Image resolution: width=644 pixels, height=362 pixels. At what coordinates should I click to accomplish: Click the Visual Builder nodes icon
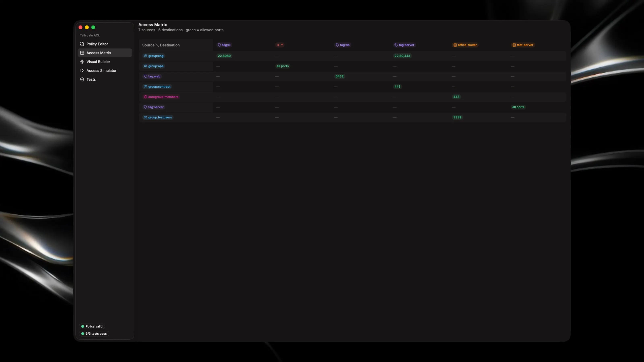[x=82, y=62]
